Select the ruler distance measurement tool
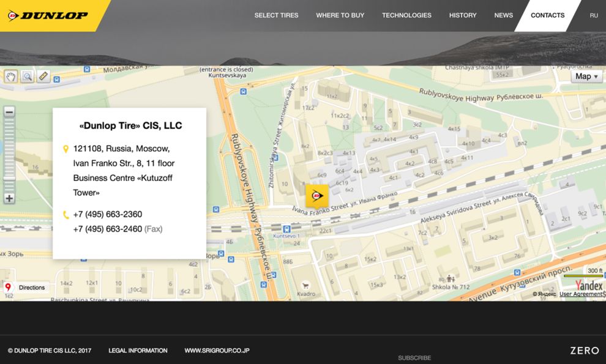Image resolution: width=606 pixels, height=364 pixels. coord(43,76)
